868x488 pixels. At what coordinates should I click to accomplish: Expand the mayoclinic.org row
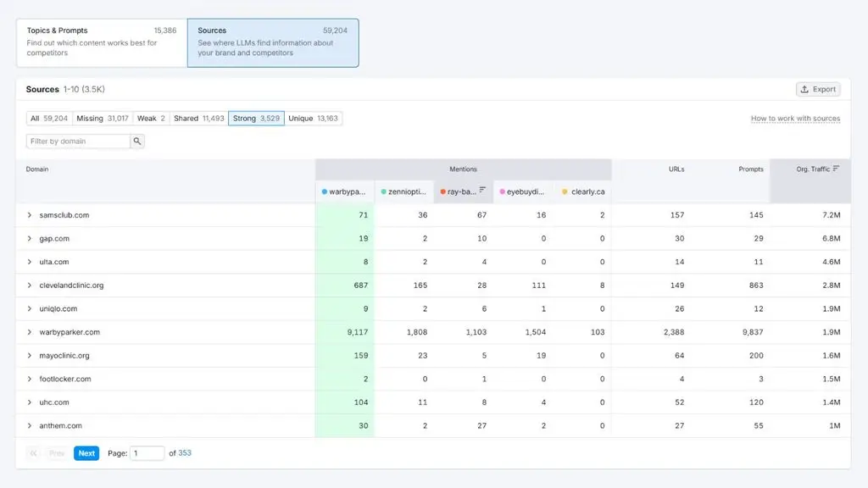[x=30, y=356]
